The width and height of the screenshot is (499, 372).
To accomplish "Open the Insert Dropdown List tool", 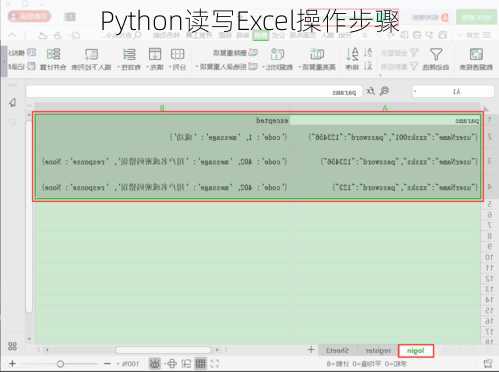I will pyautogui.click(x=91, y=59).
